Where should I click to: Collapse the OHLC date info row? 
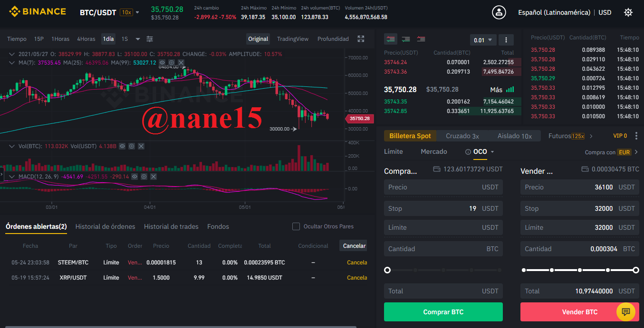click(12, 54)
